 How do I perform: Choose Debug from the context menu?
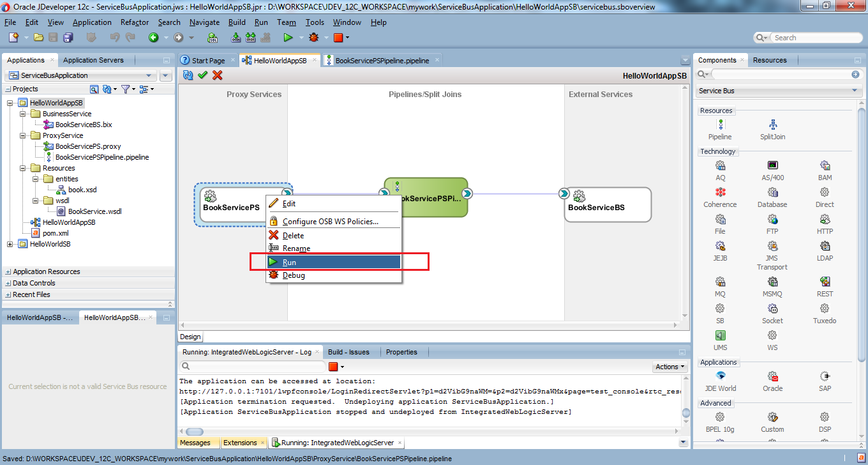pos(334,275)
